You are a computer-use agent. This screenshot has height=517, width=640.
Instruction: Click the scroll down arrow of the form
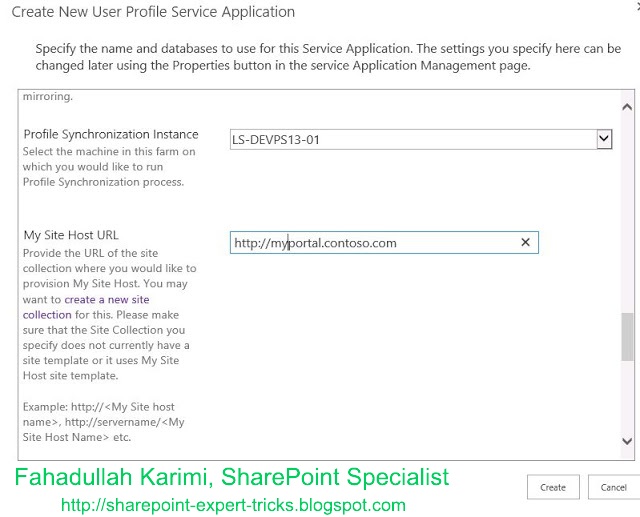[x=627, y=441]
